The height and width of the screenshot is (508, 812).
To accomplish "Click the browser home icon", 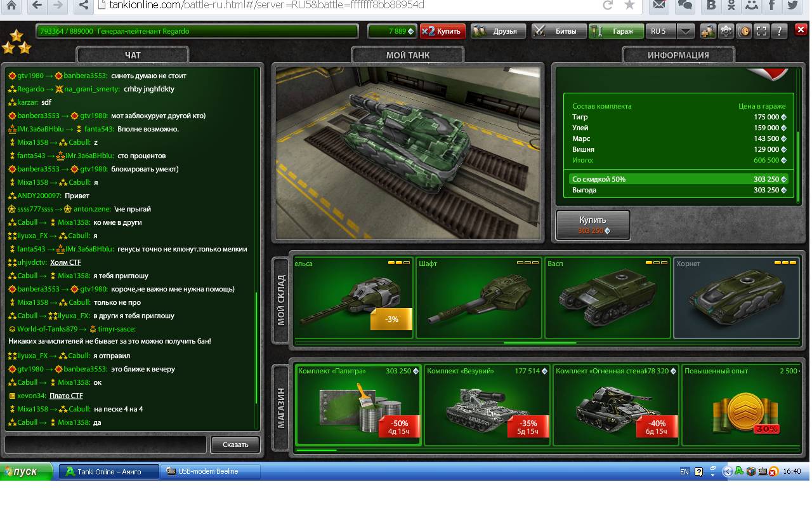I will pyautogui.click(x=11, y=6).
